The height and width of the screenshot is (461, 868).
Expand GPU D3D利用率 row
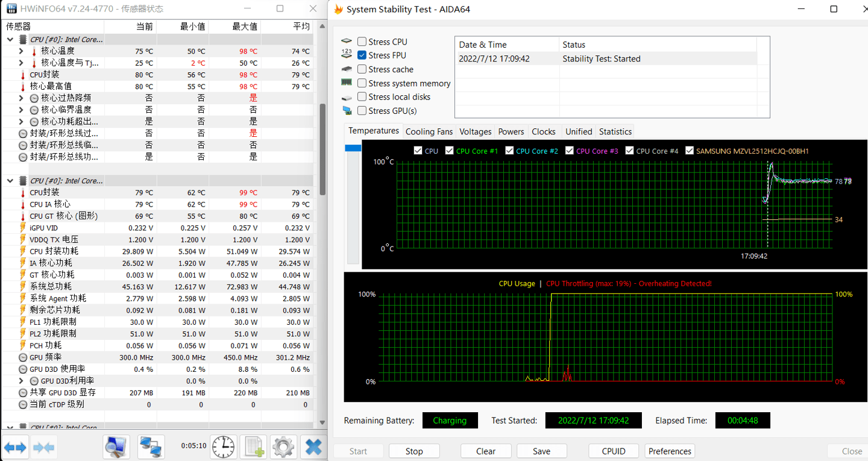(x=21, y=381)
